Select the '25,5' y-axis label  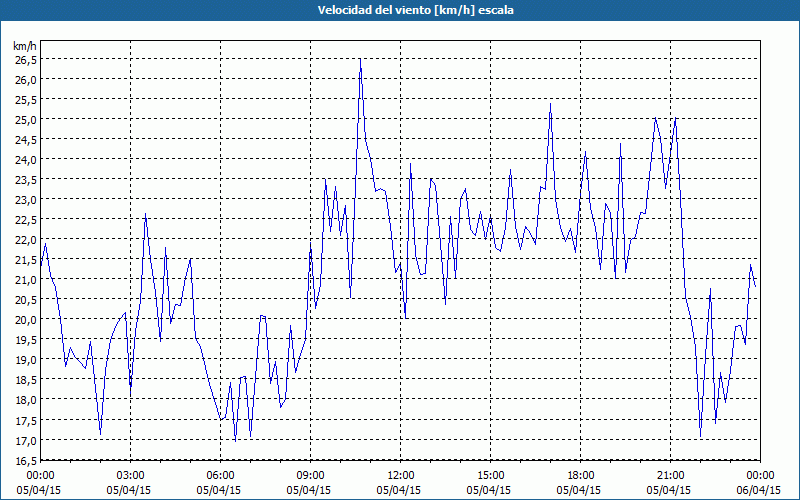[x=26, y=99]
